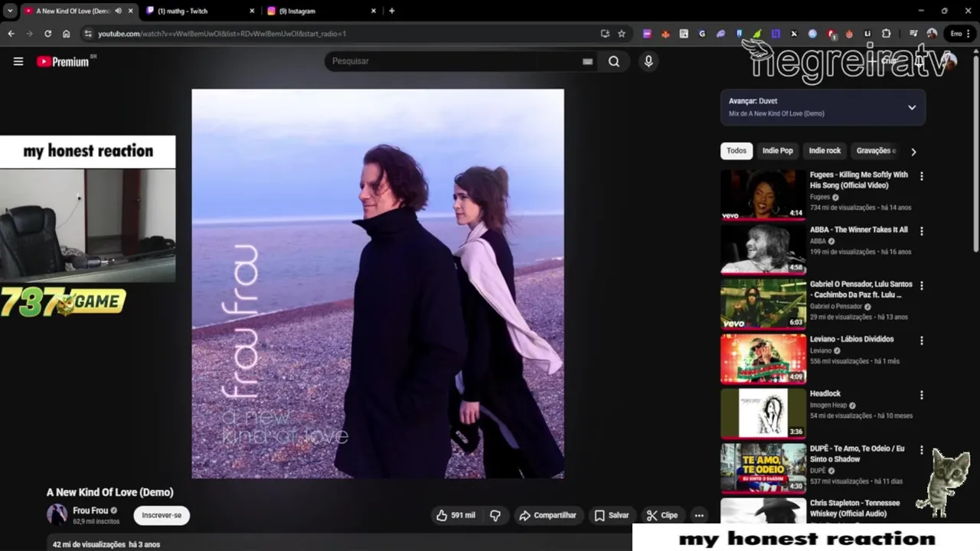Select the Gravações filter chip
The image size is (980, 551).
pos(874,151)
